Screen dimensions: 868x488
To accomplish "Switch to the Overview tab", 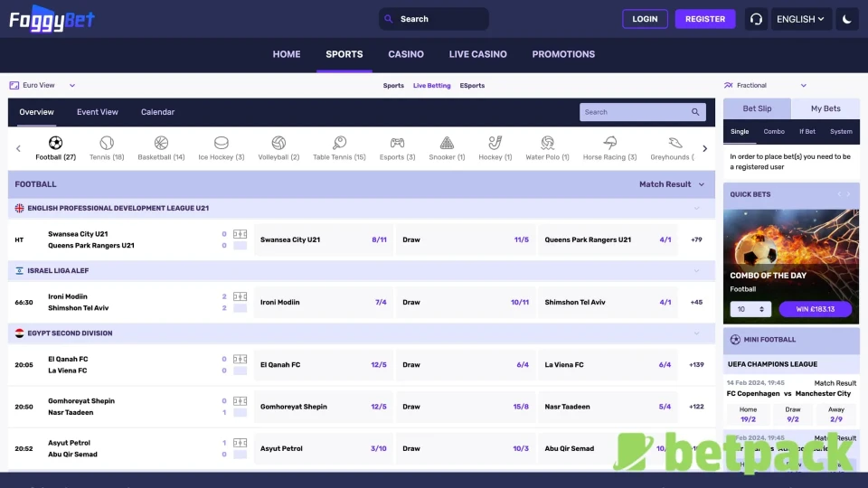I will tap(36, 112).
